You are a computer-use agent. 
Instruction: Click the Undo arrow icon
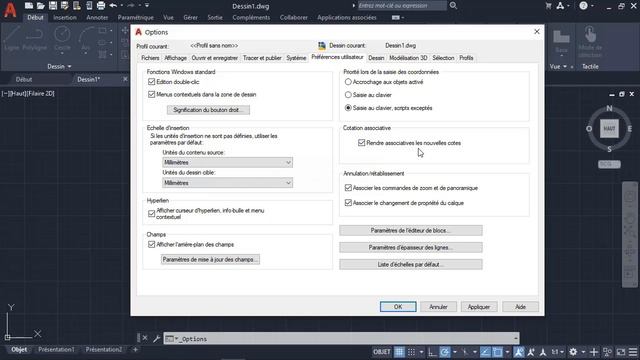point(113,6)
